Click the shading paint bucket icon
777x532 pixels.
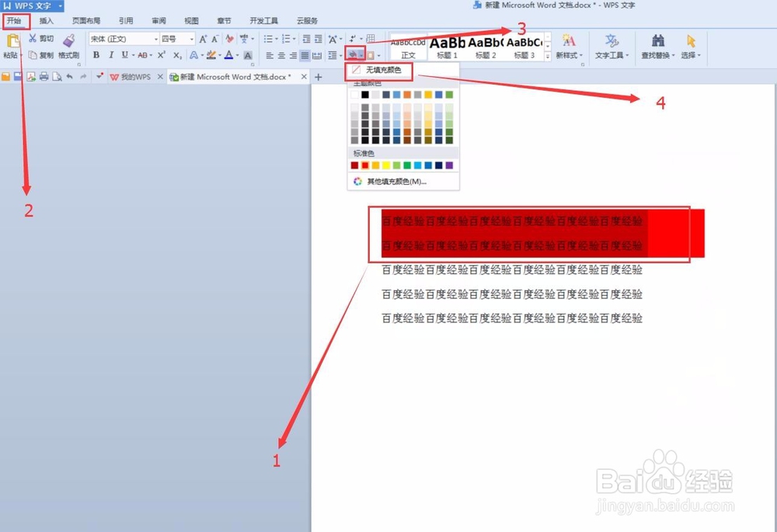point(352,54)
